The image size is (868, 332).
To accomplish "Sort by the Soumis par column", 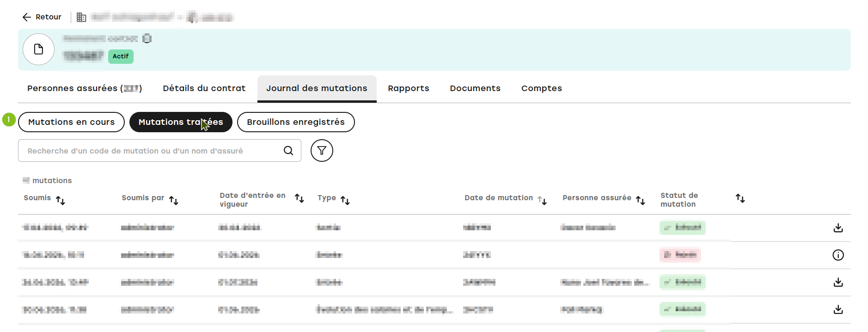I will click(174, 200).
